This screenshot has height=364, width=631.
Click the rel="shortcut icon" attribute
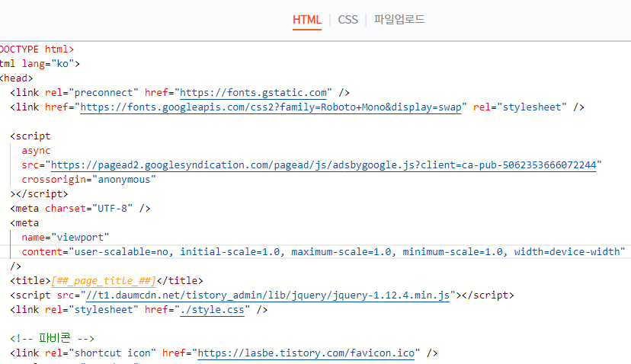100,353
